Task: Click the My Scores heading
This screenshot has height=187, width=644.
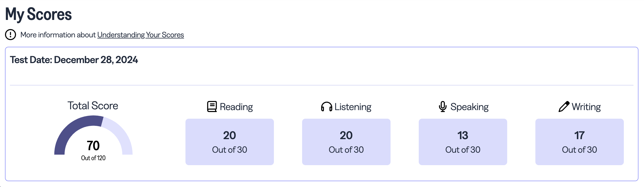Action: tap(38, 14)
